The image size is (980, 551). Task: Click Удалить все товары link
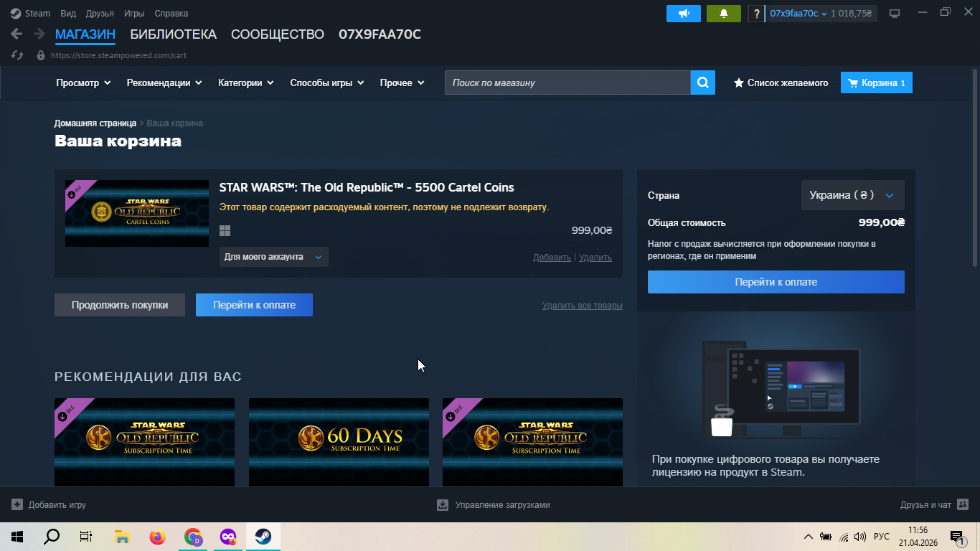583,306
